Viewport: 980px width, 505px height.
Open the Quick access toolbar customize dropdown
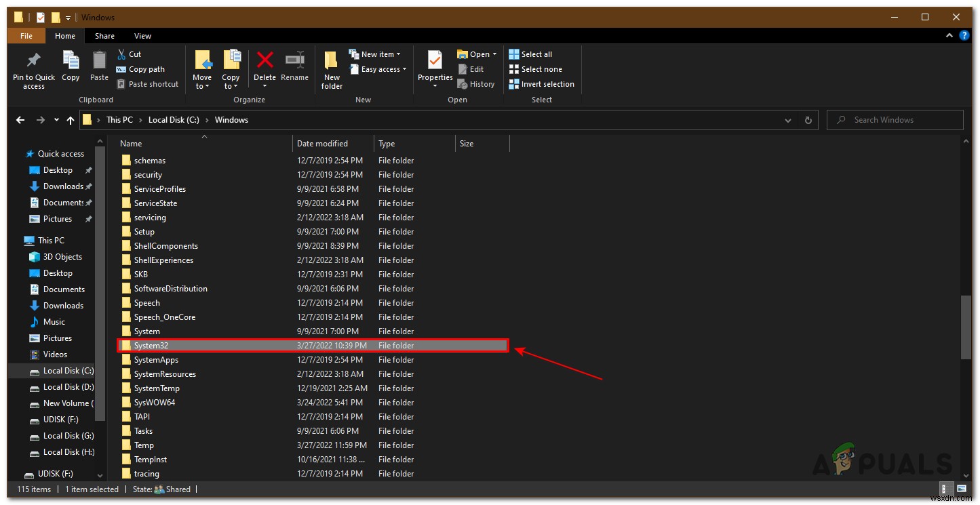[x=67, y=17]
